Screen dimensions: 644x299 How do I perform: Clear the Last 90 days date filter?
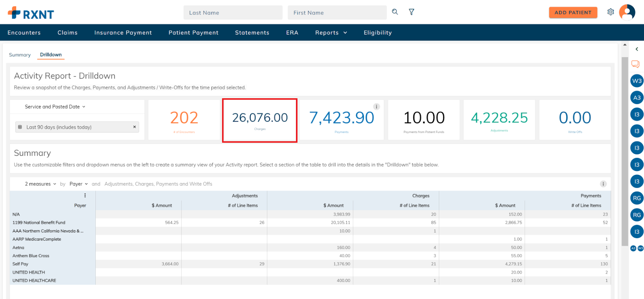pyautogui.click(x=134, y=127)
